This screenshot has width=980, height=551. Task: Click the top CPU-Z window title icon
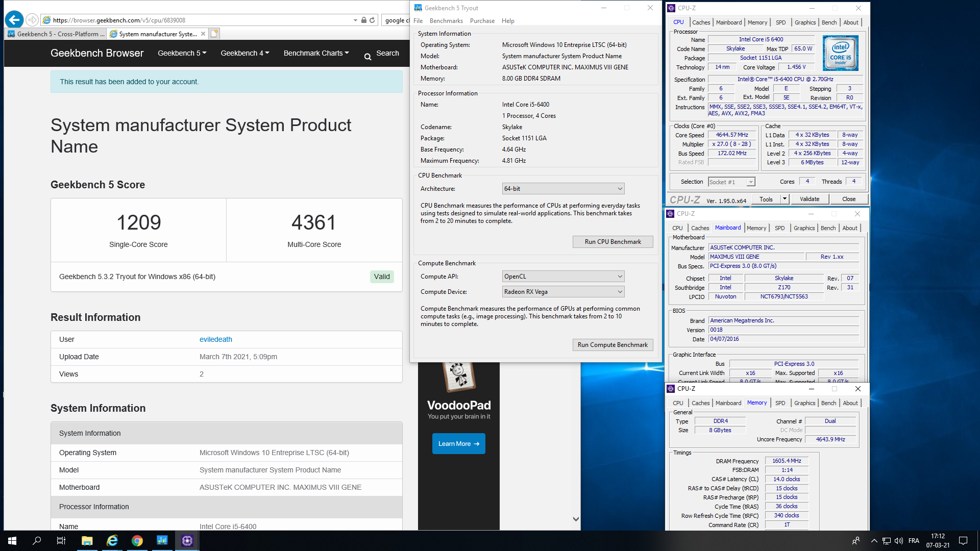[x=671, y=8]
